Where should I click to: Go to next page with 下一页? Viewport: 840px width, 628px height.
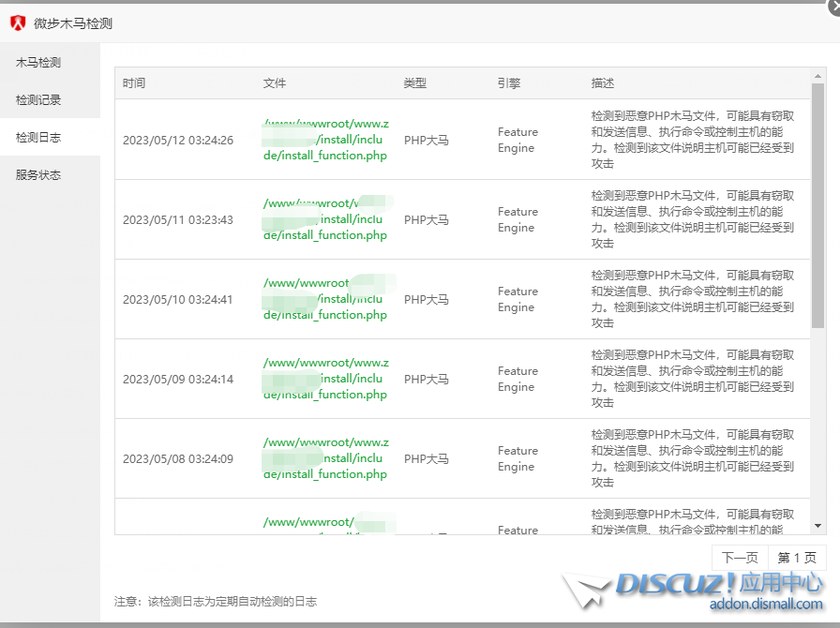(740, 558)
